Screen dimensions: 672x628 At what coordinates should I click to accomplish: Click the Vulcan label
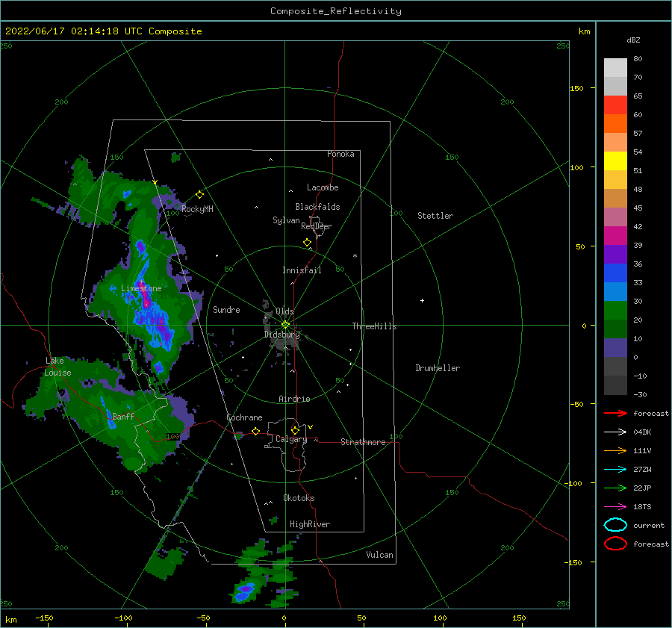pyautogui.click(x=379, y=555)
